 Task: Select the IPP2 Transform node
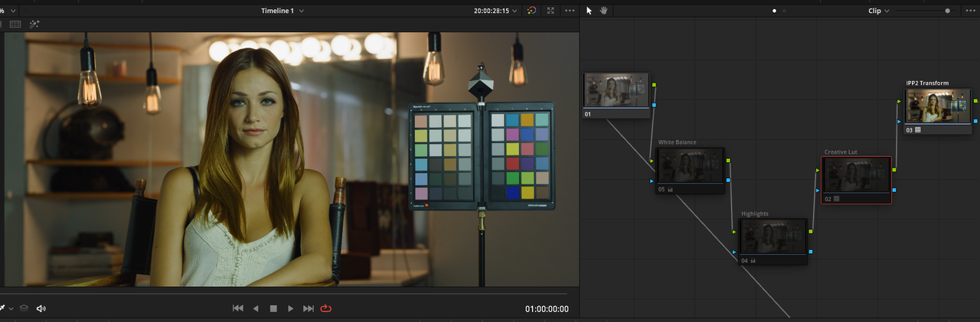coord(939,112)
